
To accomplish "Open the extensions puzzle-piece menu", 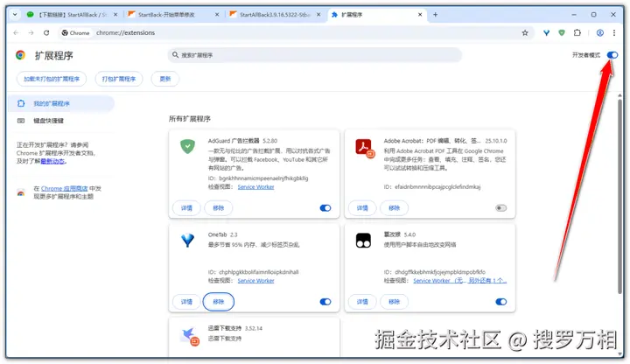I will pyautogui.click(x=577, y=33).
